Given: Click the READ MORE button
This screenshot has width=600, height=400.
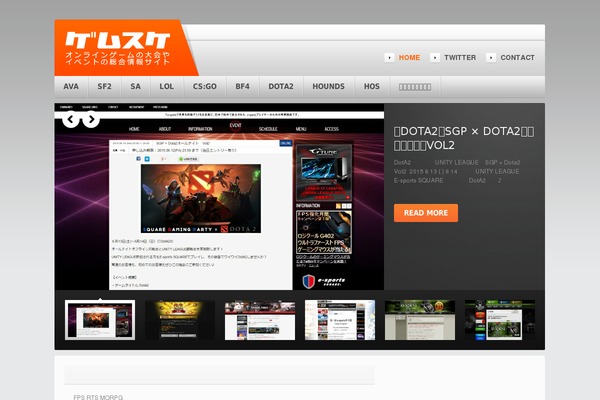Looking at the screenshot, I should pyautogui.click(x=426, y=213).
